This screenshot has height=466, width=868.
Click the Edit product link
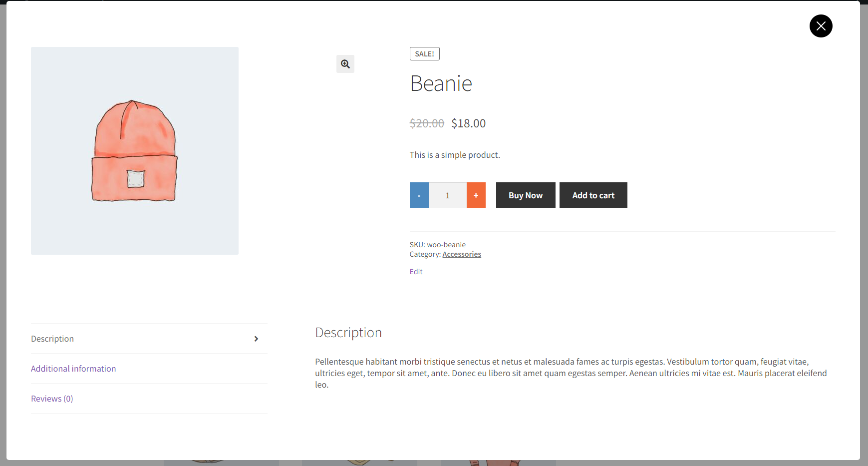pyautogui.click(x=415, y=271)
